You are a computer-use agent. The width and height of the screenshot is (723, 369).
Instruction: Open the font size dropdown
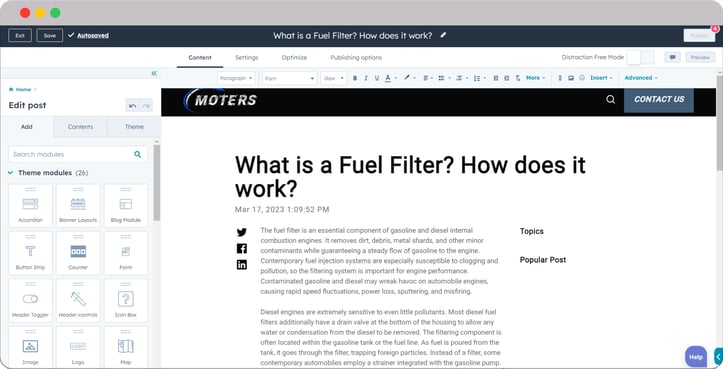click(x=333, y=78)
